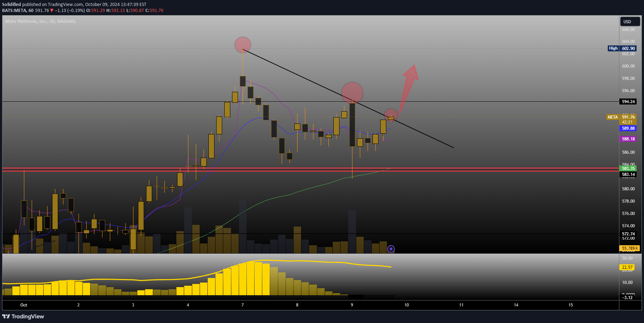Click the L:590.87 low value in header

point(135,11)
